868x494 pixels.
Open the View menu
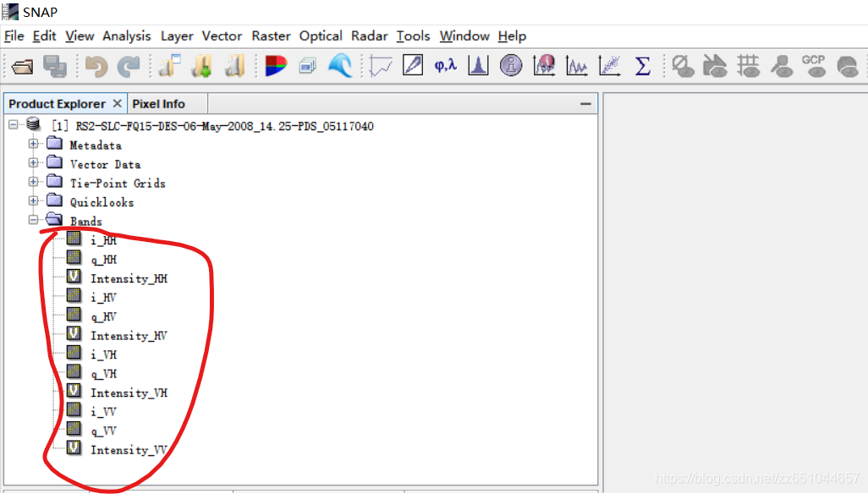click(x=80, y=36)
